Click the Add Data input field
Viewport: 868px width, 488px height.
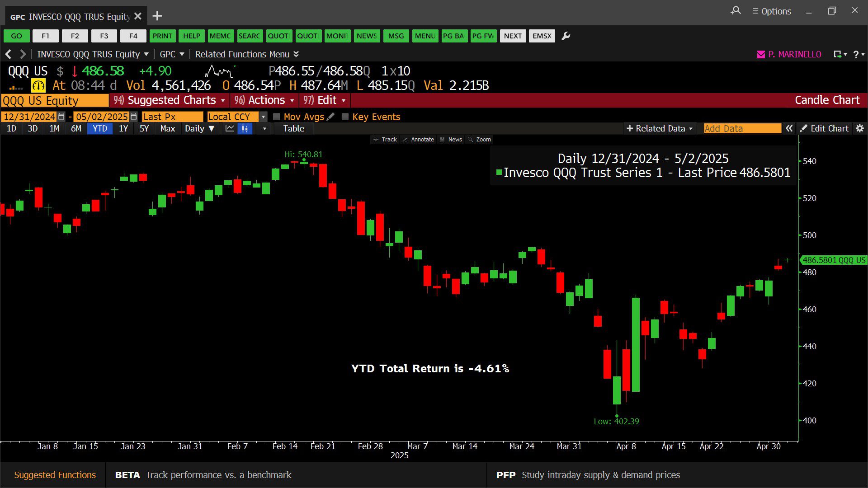(742, 129)
